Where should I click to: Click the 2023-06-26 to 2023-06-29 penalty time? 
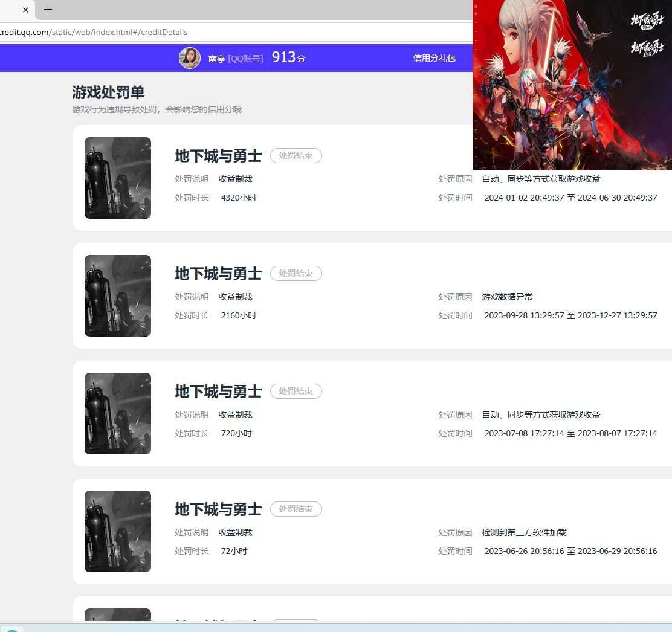point(571,551)
